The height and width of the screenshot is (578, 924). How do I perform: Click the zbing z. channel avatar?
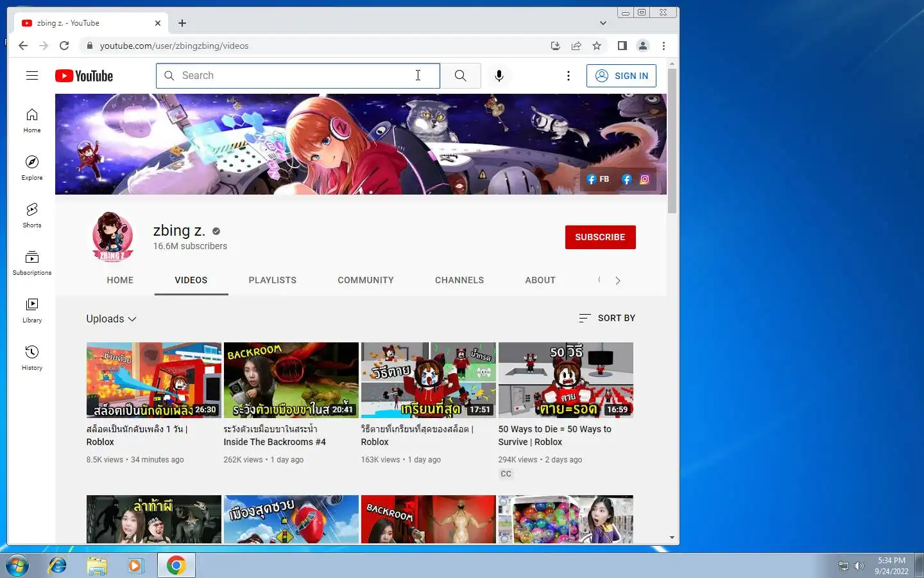click(112, 237)
